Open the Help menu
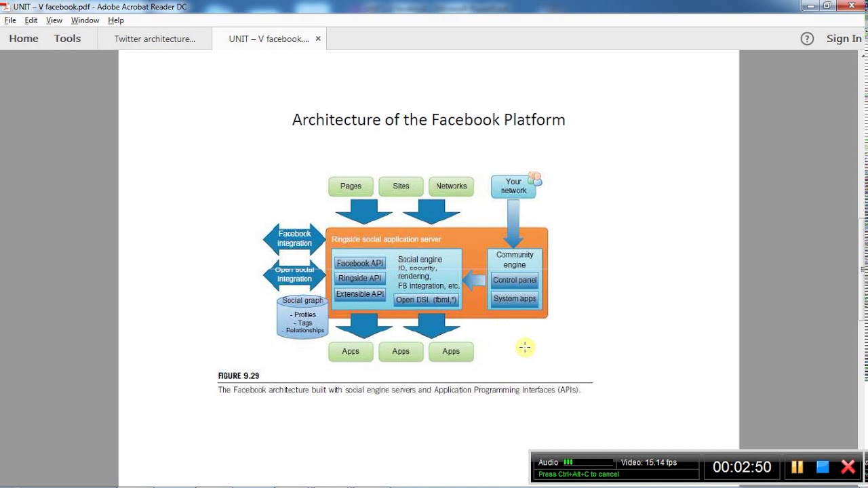868x488 pixels. [x=116, y=20]
